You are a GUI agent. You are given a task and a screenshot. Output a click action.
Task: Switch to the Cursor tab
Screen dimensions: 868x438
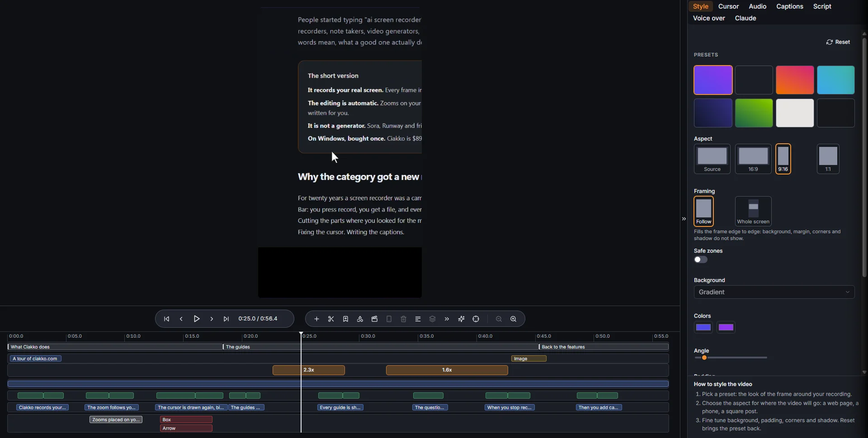(x=728, y=6)
